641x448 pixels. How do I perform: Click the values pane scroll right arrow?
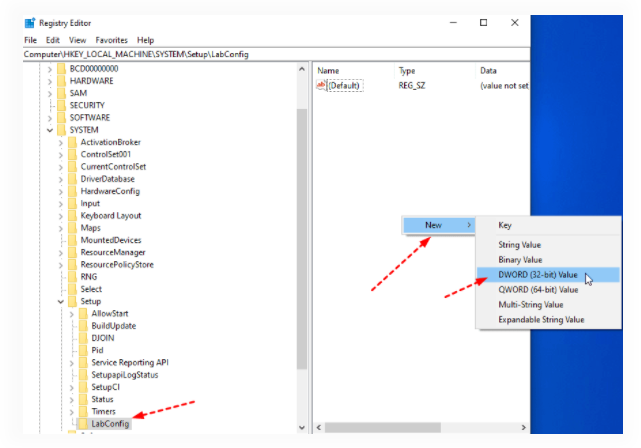click(x=524, y=428)
